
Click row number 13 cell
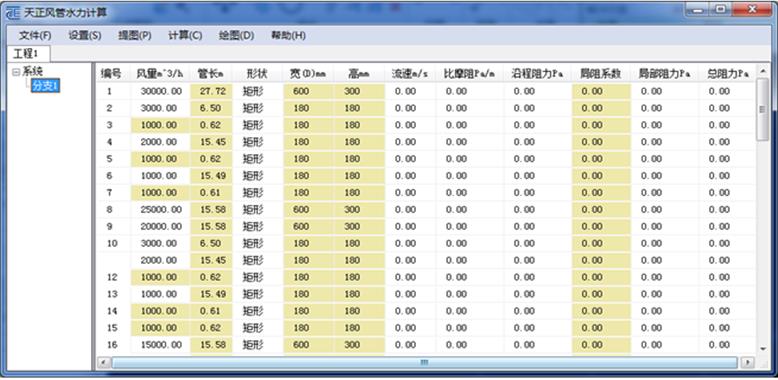[x=113, y=294]
